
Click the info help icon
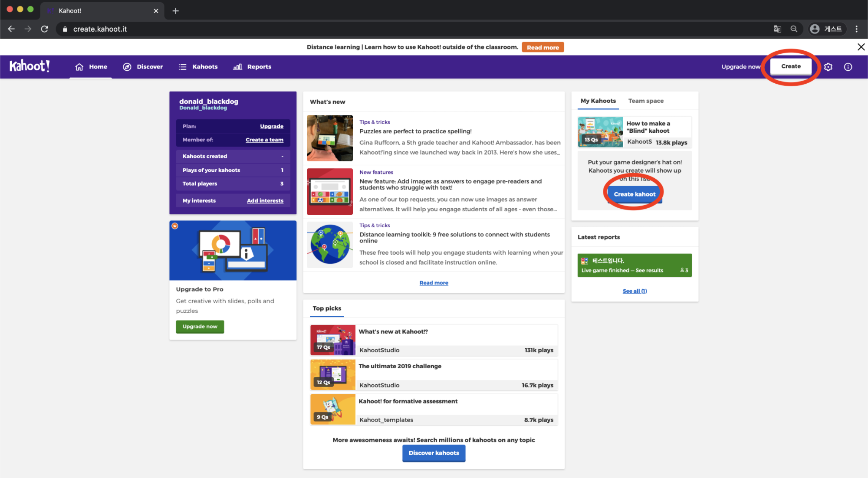coord(848,67)
